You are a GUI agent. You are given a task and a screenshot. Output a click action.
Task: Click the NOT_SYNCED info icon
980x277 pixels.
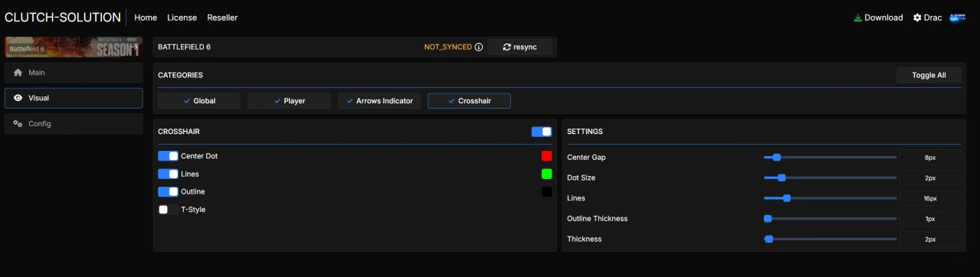coord(479,47)
